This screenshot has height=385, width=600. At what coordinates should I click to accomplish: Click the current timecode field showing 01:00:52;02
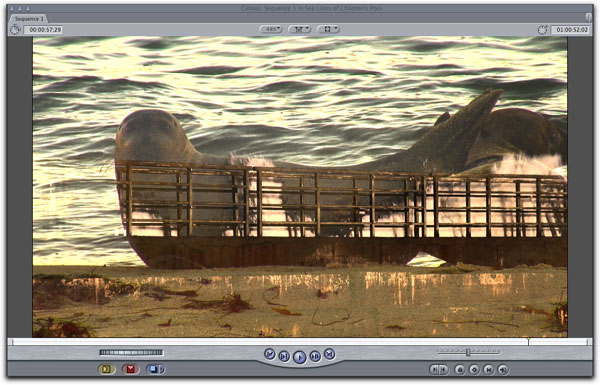pos(571,29)
